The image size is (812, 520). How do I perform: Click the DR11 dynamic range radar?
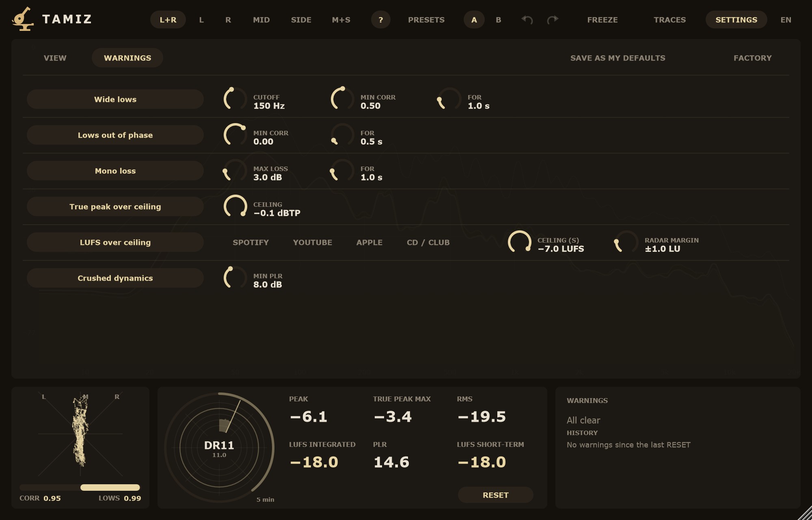(x=219, y=448)
